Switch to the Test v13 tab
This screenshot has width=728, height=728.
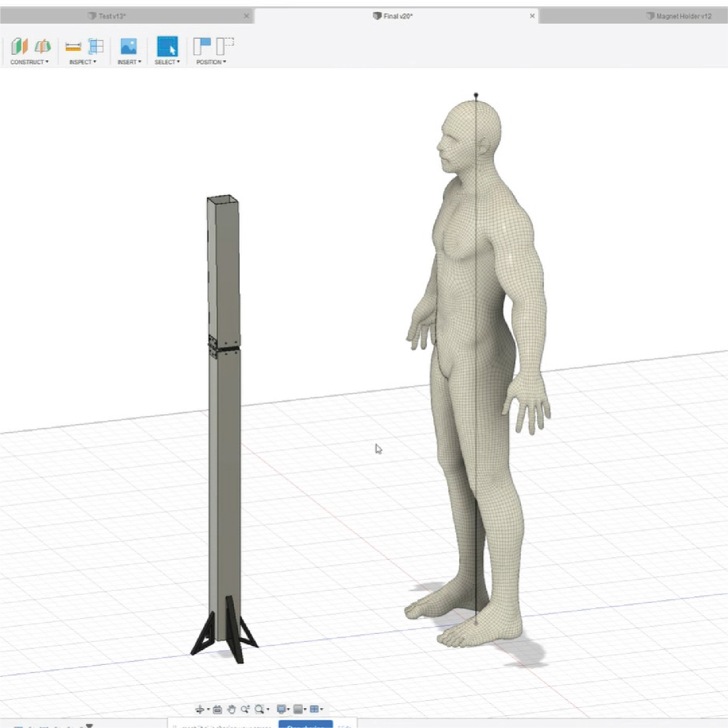[112, 16]
